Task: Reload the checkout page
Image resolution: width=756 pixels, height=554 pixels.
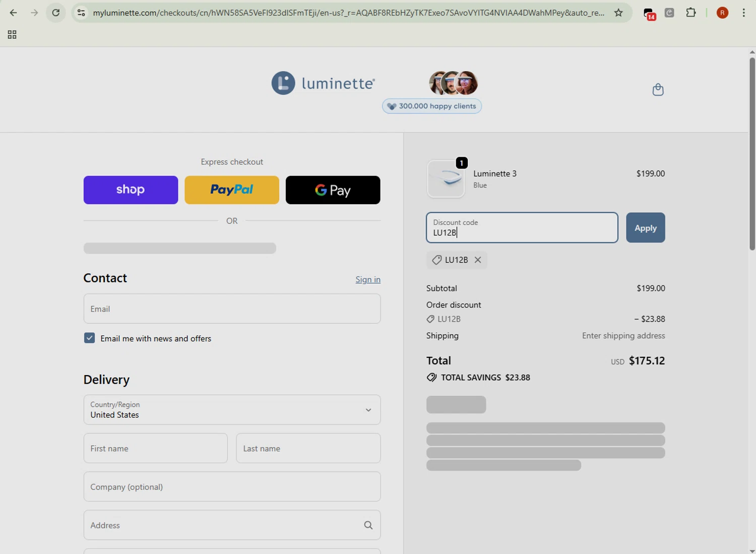Action: click(56, 13)
